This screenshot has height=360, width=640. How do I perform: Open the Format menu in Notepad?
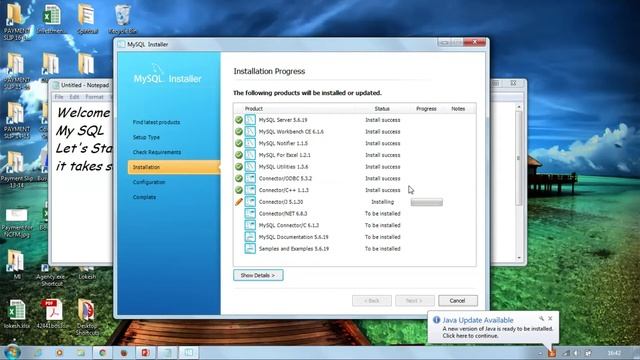coord(94,97)
